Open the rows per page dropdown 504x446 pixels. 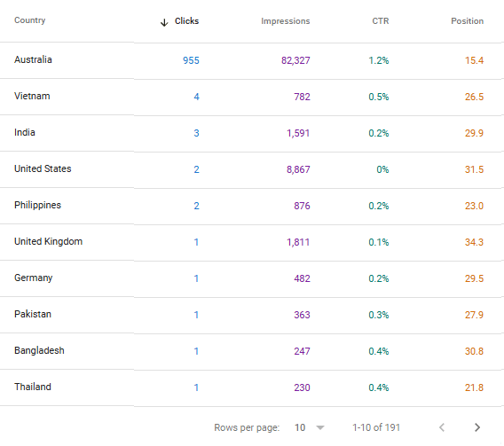pyautogui.click(x=310, y=427)
